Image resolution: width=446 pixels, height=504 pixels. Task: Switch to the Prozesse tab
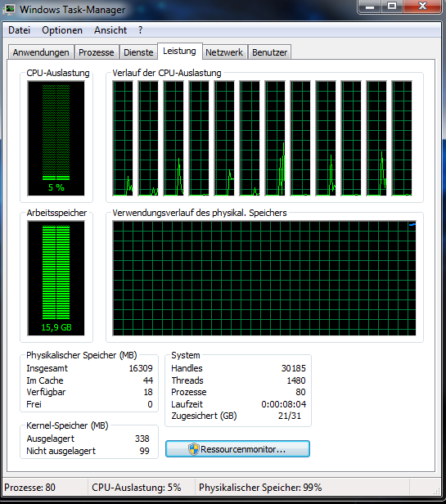[97, 52]
